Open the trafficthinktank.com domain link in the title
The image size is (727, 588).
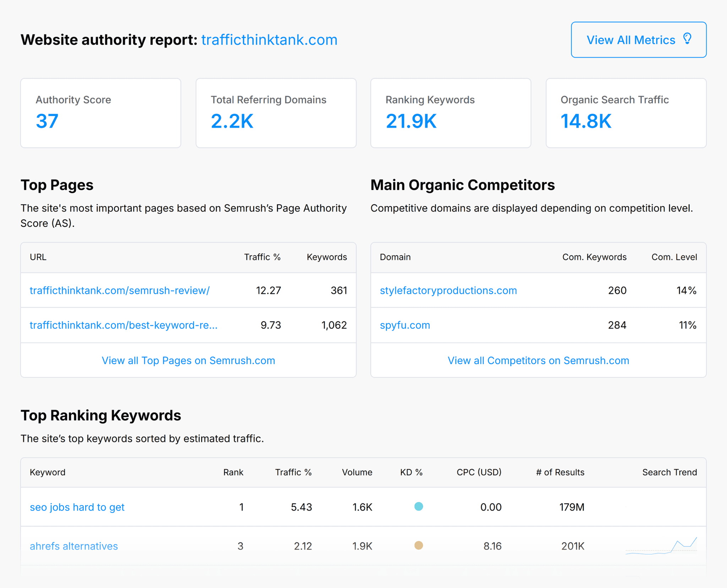pyautogui.click(x=269, y=40)
